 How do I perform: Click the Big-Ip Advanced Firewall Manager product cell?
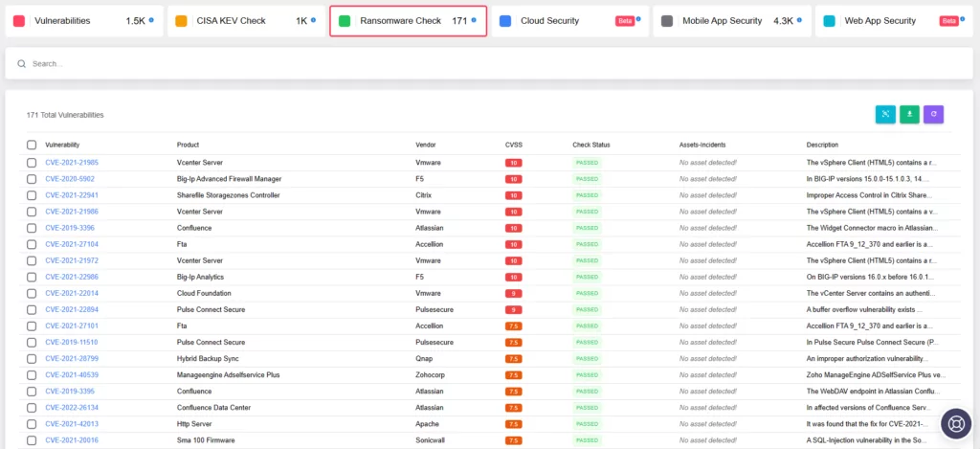pos(230,179)
